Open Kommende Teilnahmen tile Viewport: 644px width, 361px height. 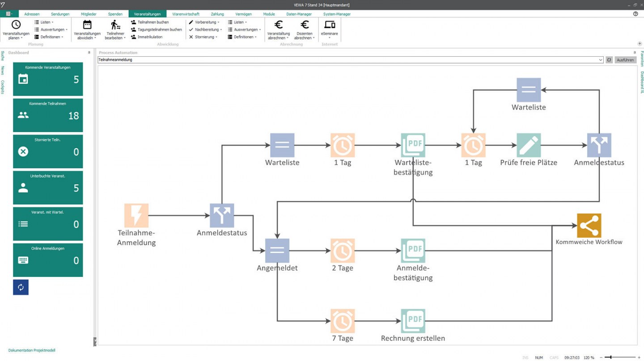pos(48,115)
